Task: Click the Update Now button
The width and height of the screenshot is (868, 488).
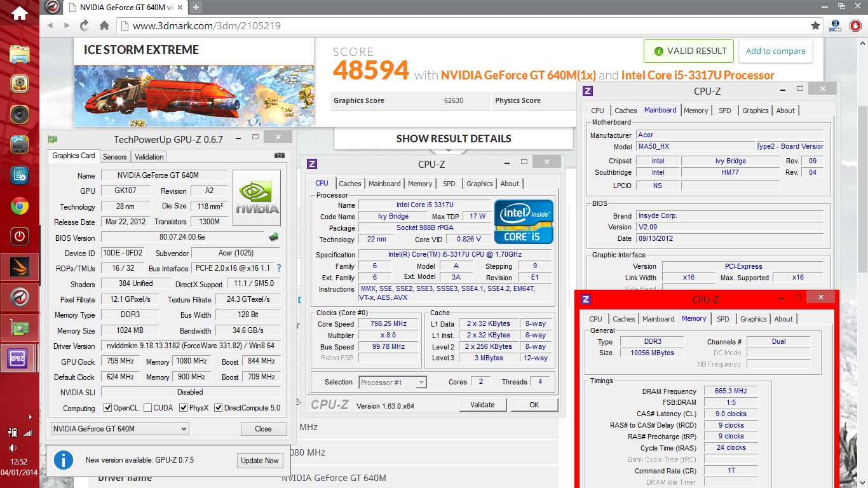Action: [x=259, y=461]
